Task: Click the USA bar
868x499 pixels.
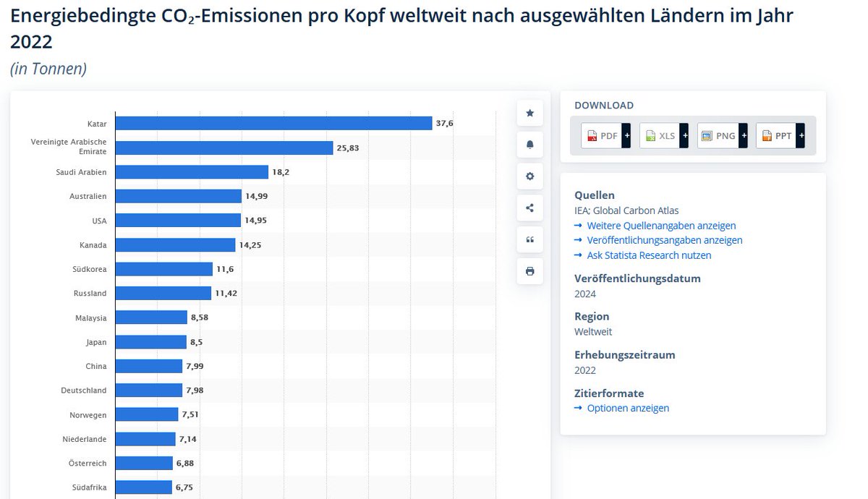Action: coord(178,221)
